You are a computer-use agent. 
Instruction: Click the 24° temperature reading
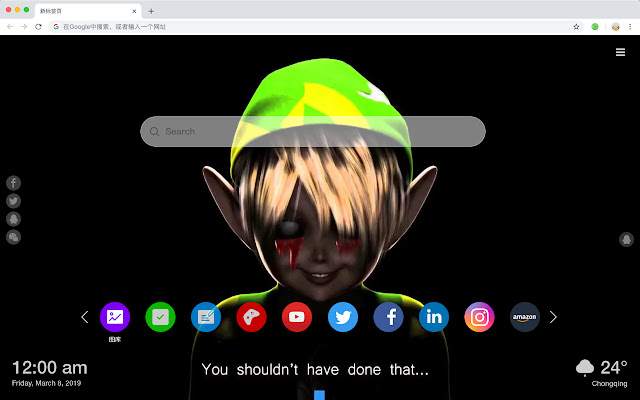coord(614,368)
